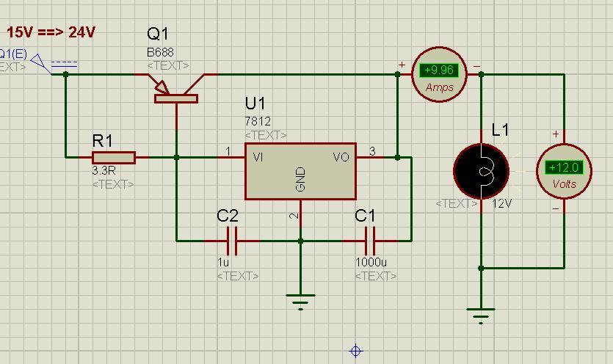The width and height of the screenshot is (613, 364).
Task: Click the 'U1' reference label
Action: pyautogui.click(x=255, y=103)
